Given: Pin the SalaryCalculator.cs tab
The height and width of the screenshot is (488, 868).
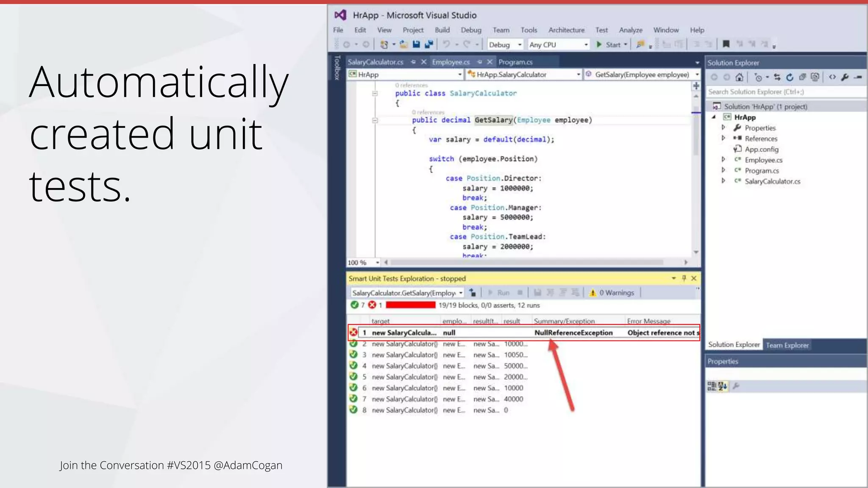Looking at the screenshot, I should tap(413, 62).
